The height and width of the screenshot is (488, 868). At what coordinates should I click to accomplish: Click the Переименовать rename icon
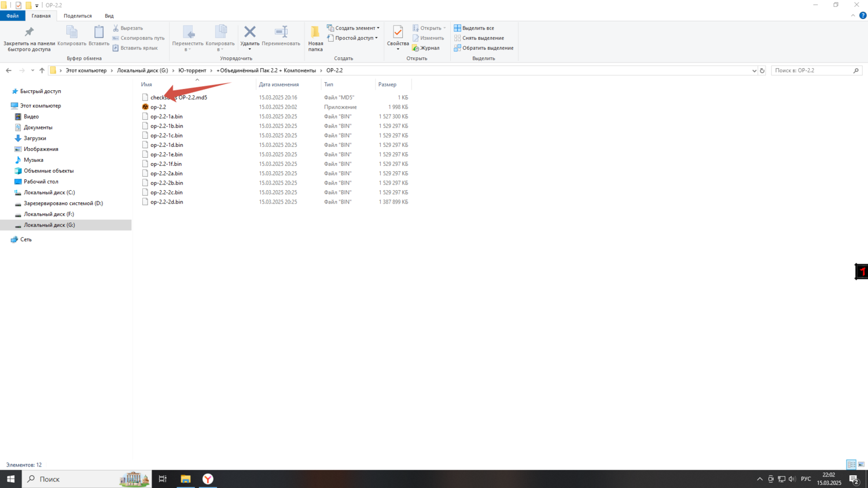[x=281, y=36]
